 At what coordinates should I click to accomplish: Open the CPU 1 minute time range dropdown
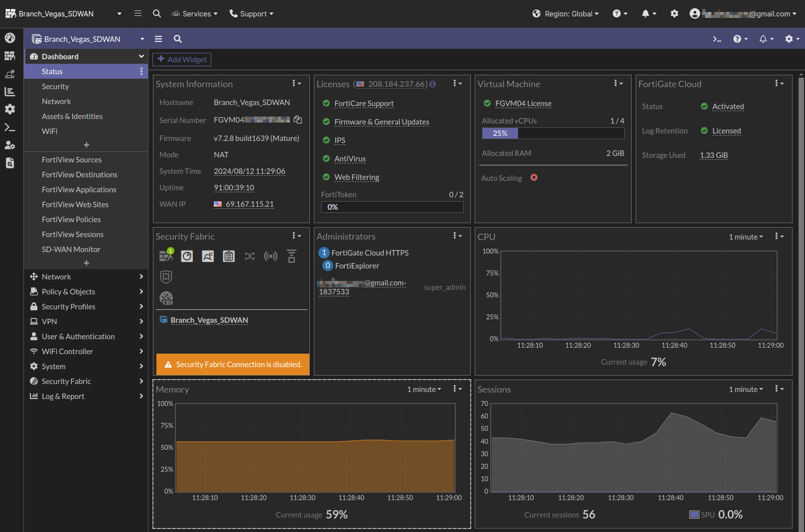tap(746, 237)
